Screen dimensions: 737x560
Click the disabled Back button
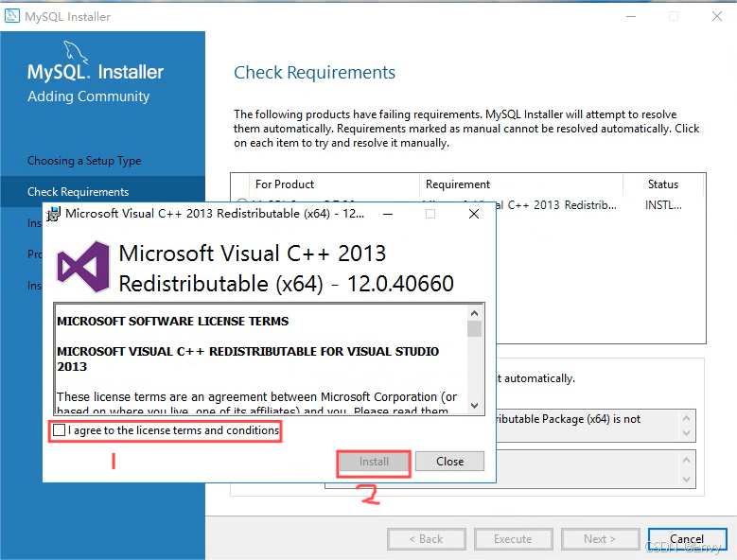pos(427,539)
